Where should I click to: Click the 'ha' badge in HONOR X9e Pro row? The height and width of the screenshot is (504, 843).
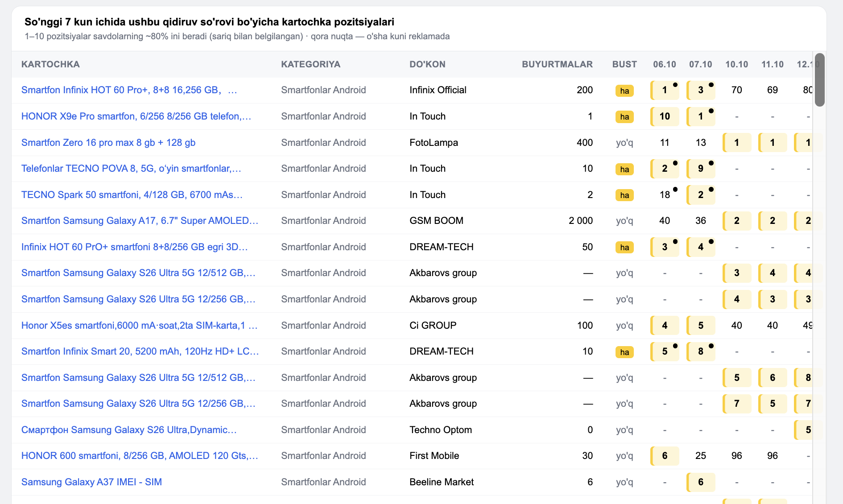coord(624,117)
